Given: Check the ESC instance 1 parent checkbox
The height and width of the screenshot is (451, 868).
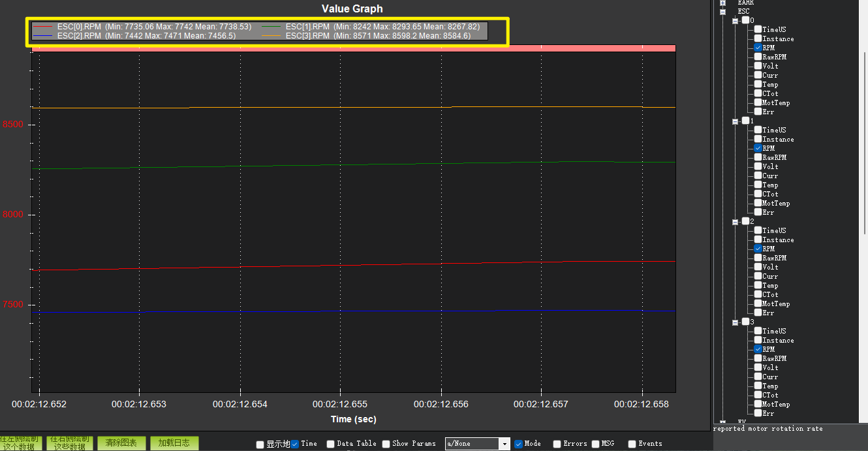Looking at the screenshot, I should 746,121.
